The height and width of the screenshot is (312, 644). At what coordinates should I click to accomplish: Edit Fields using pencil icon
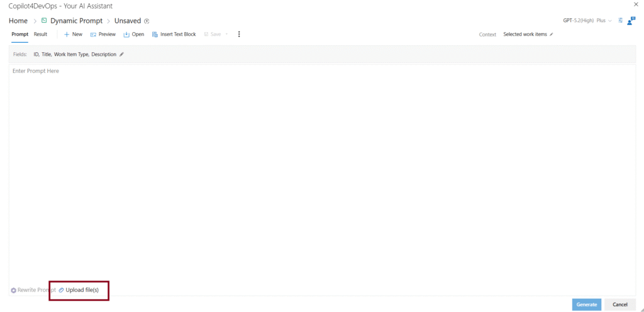[122, 55]
